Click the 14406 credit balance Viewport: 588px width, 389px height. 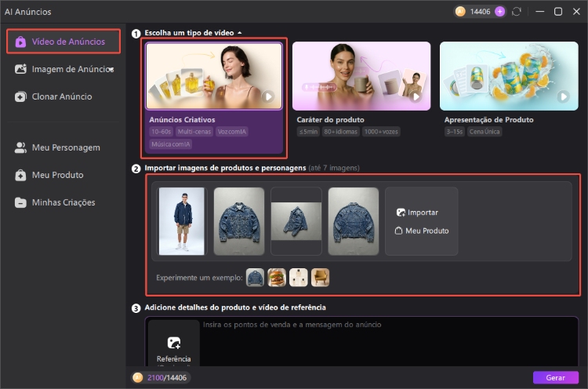click(480, 12)
